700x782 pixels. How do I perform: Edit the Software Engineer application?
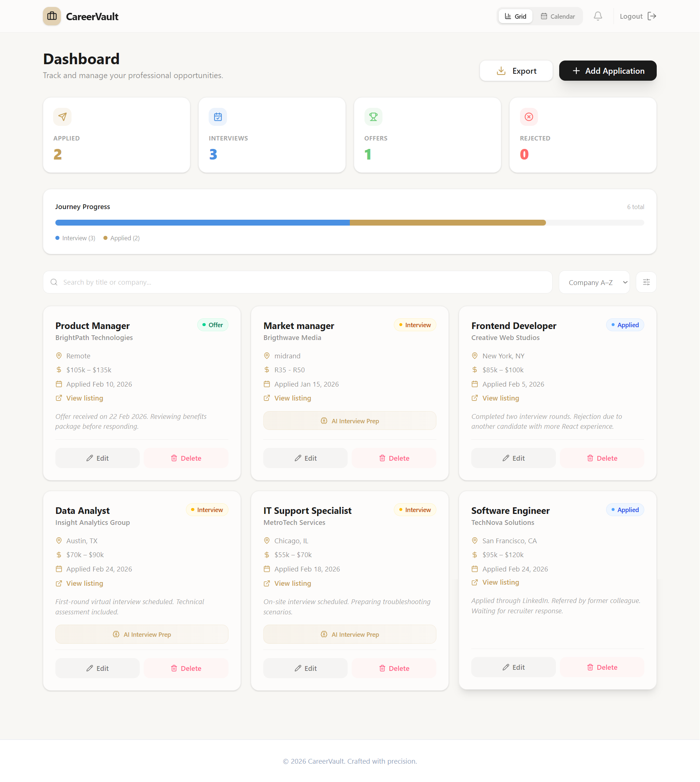(514, 667)
